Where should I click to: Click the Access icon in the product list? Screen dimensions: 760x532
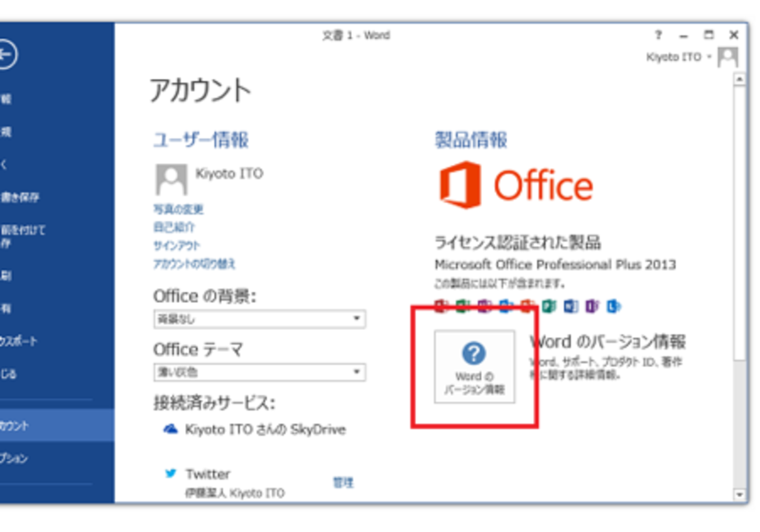coord(441,306)
